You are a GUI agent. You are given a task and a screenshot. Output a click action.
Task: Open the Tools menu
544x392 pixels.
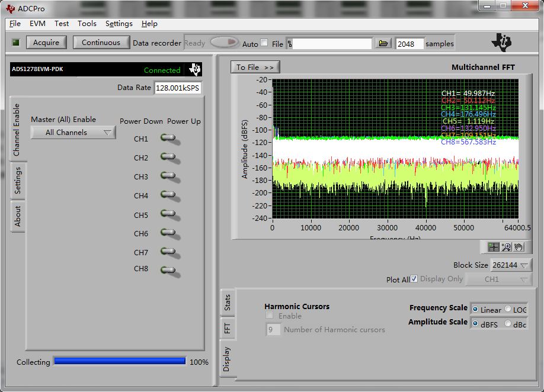pyautogui.click(x=87, y=24)
